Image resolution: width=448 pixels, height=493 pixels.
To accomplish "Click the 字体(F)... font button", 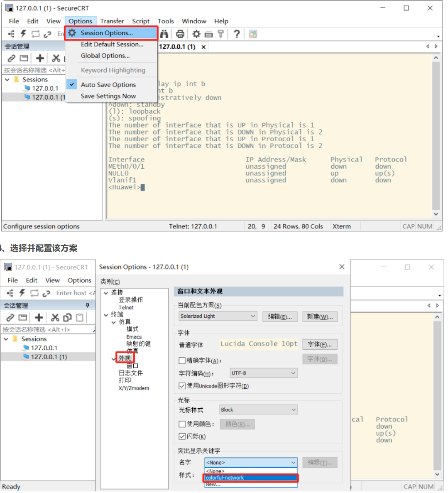I will (x=320, y=344).
